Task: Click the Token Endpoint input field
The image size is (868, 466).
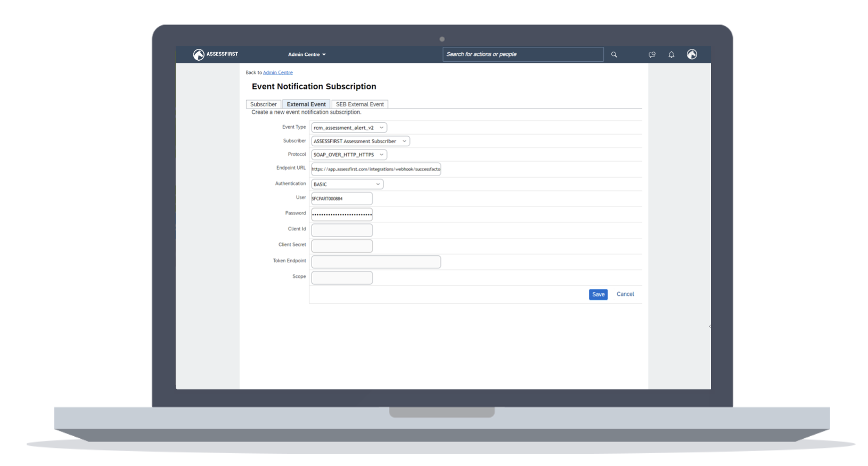Action: (x=375, y=262)
